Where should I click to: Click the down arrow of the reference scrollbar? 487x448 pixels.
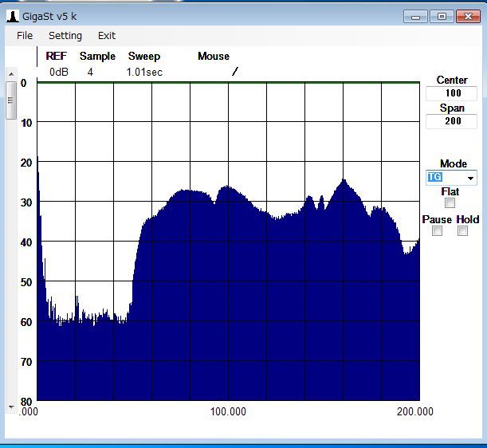pos(11,407)
